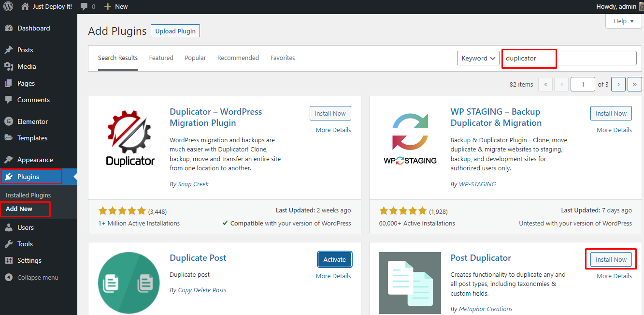Click the Elementor logo icon
This screenshot has width=644, height=315.
point(9,121)
